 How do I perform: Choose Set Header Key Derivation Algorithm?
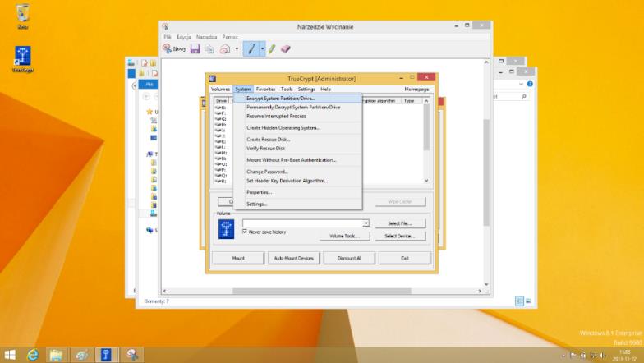coord(297,181)
